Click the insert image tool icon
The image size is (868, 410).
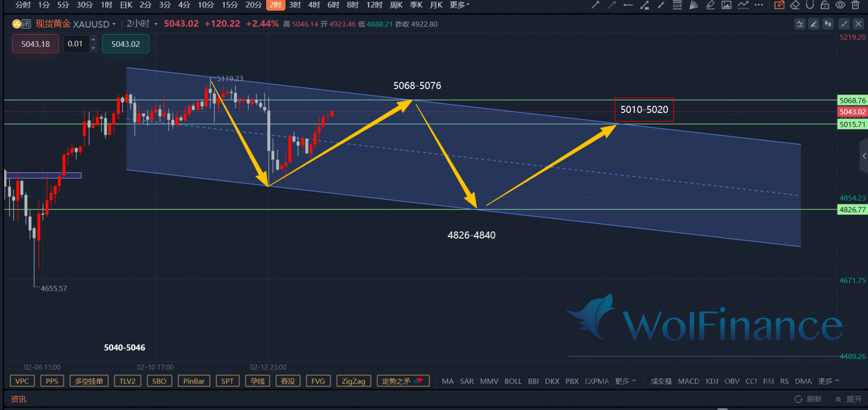coord(726,5)
